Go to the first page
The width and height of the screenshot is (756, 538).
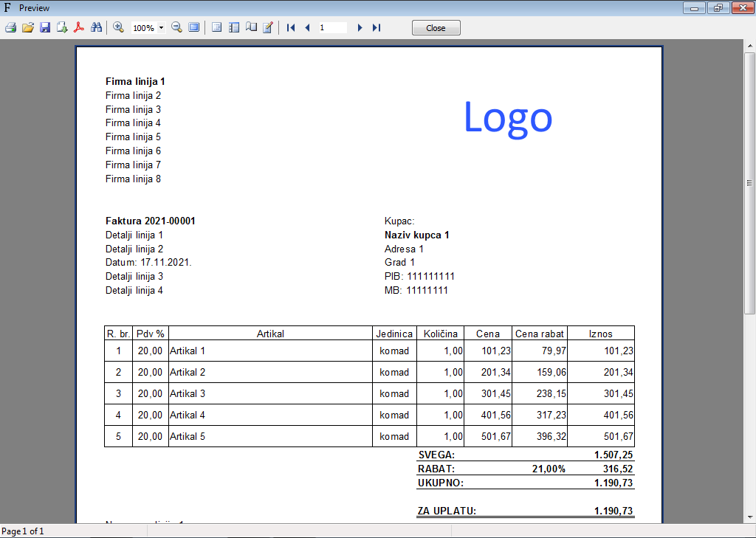[x=291, y=27]
